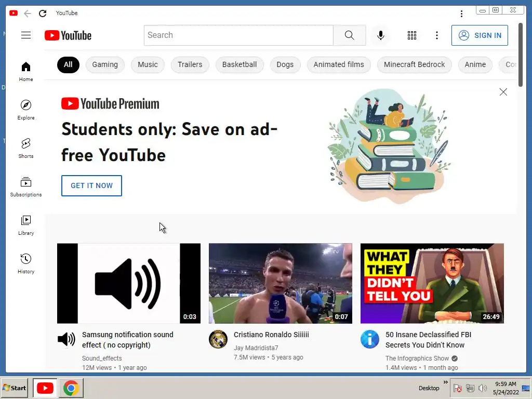Open History in the sidebar
532x399 pixels.
coord(26,263)
